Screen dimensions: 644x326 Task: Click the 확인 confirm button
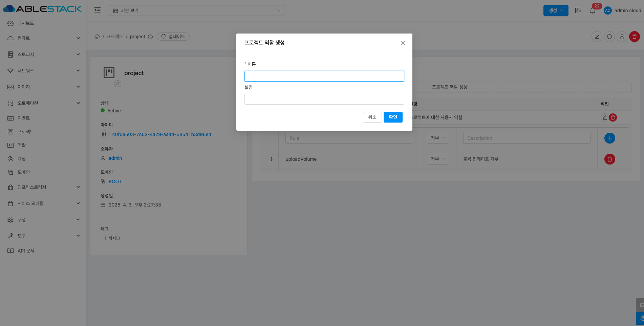393,117
